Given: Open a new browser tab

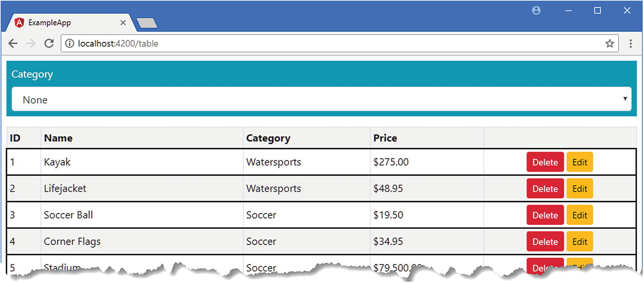Looking at the screenshot, I should tap(147, 23).
